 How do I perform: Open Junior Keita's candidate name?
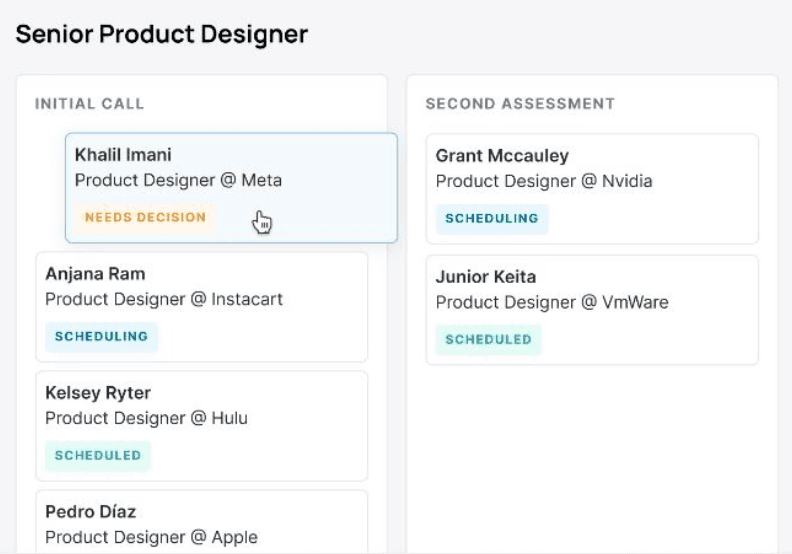(486, 277)
